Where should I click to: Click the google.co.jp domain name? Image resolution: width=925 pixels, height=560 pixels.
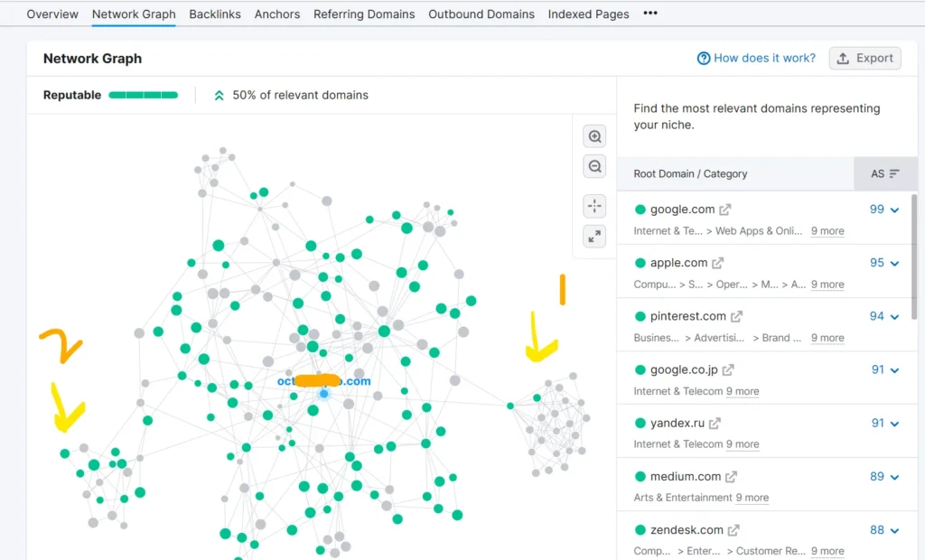click(x=684, y=370)
